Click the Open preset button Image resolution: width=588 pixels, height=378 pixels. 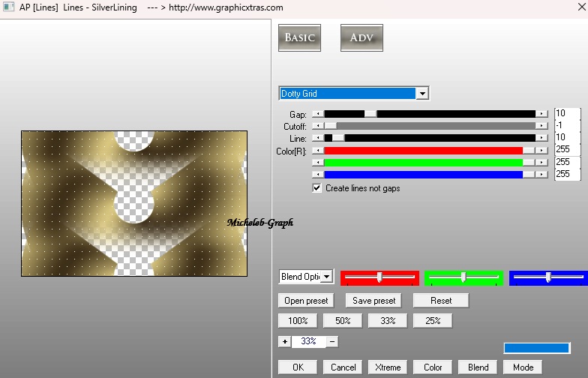306,301
